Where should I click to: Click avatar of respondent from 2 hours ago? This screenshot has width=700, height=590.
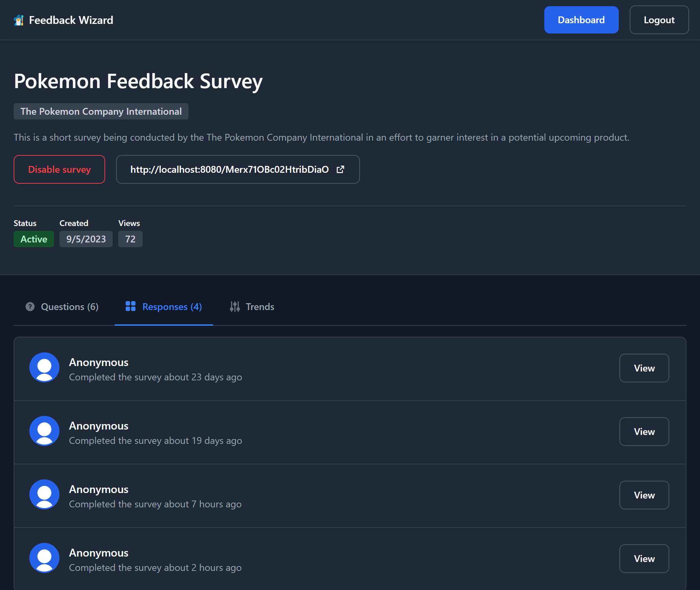[44, 558]
